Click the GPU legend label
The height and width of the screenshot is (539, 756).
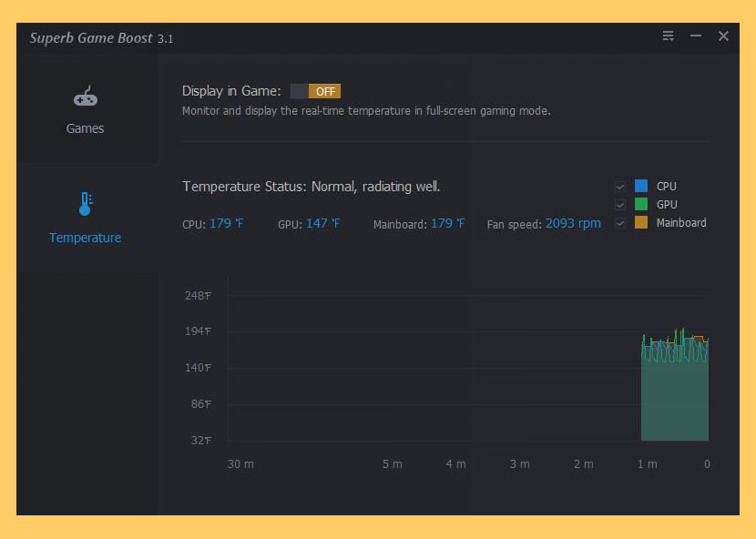click(x=668, y=205)
